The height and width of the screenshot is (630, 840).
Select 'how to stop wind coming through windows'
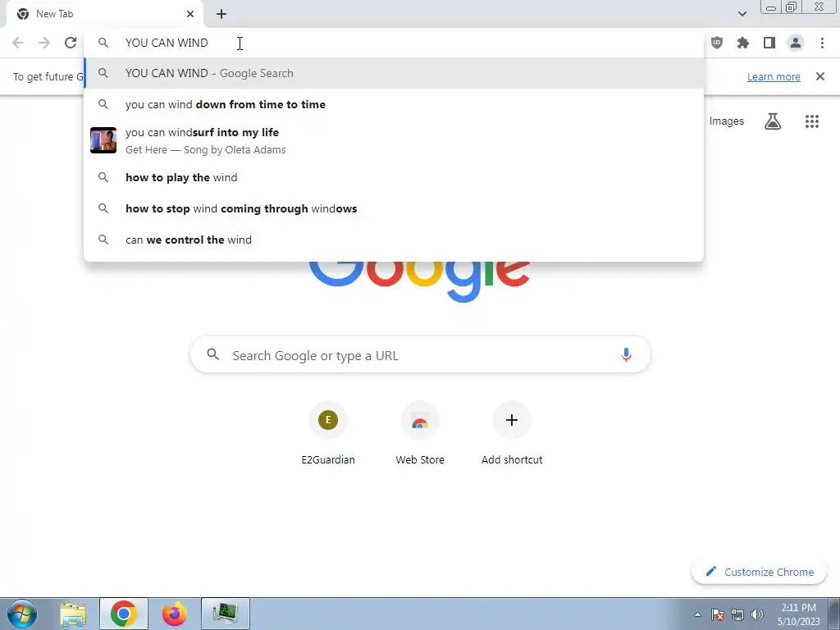point(394,208)
